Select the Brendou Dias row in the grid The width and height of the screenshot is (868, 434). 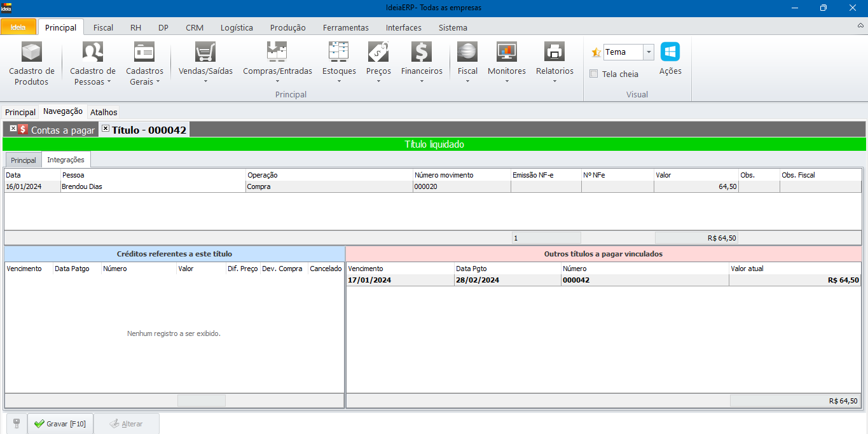(x=153, y=187)
